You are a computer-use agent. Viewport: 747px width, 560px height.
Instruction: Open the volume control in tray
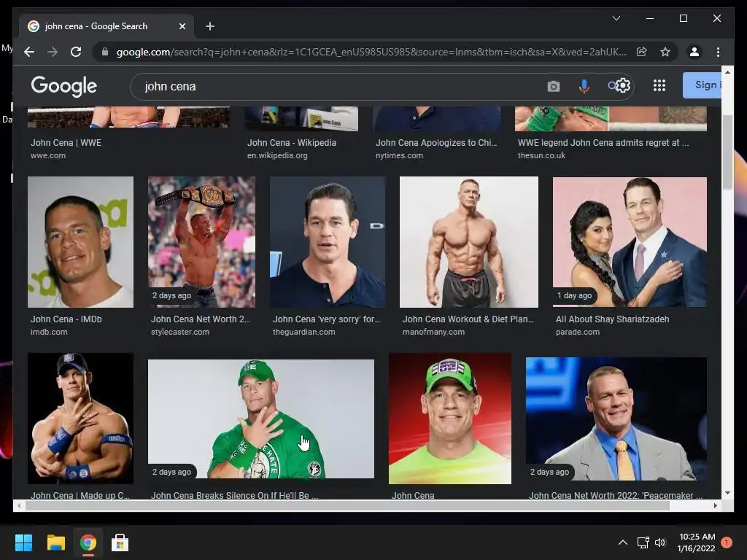click(x=659, y=542)
